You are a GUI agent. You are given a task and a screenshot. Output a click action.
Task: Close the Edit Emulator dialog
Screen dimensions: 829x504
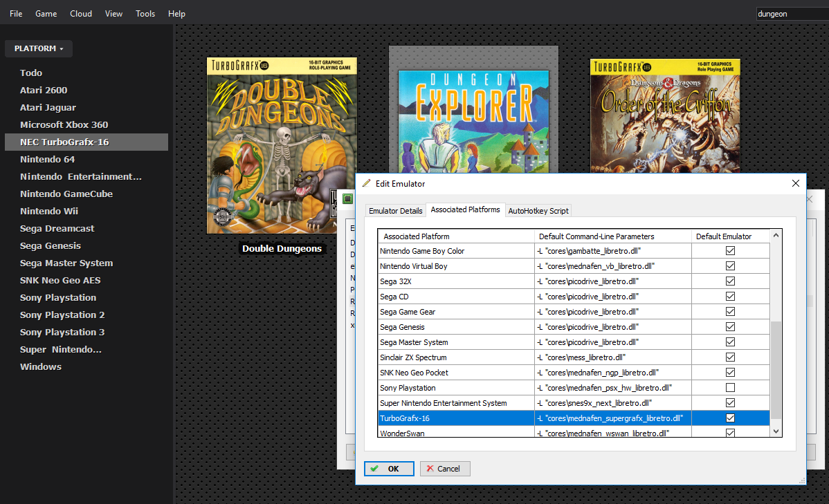(795, 183)
